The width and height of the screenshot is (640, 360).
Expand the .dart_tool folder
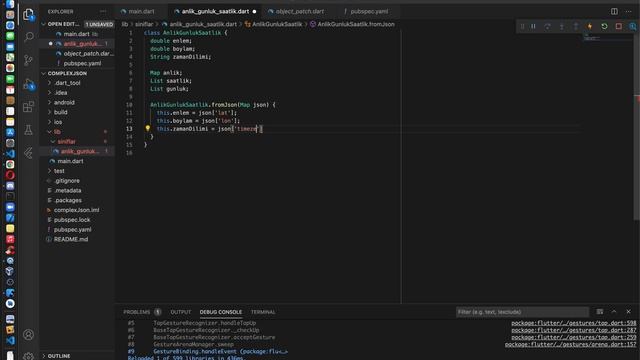coord(67,83)
